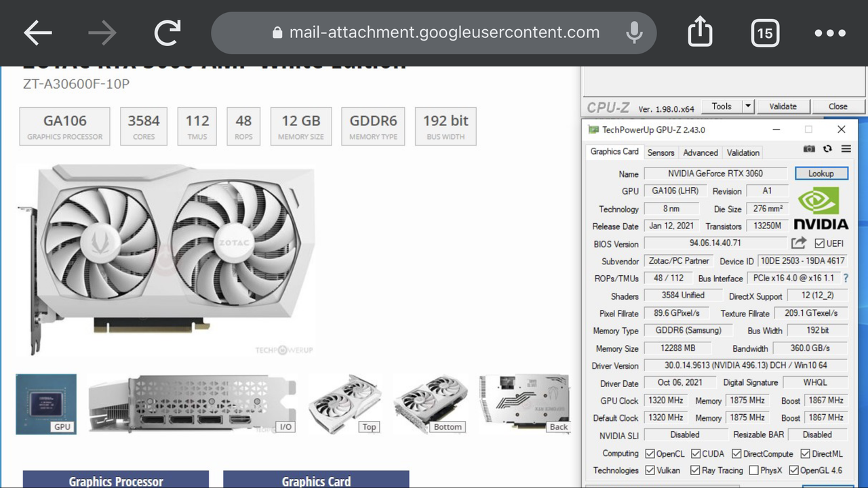Click the GPU-Z refresh icon
The height and width of the screenshot is (488, 868).
[827, 148]
